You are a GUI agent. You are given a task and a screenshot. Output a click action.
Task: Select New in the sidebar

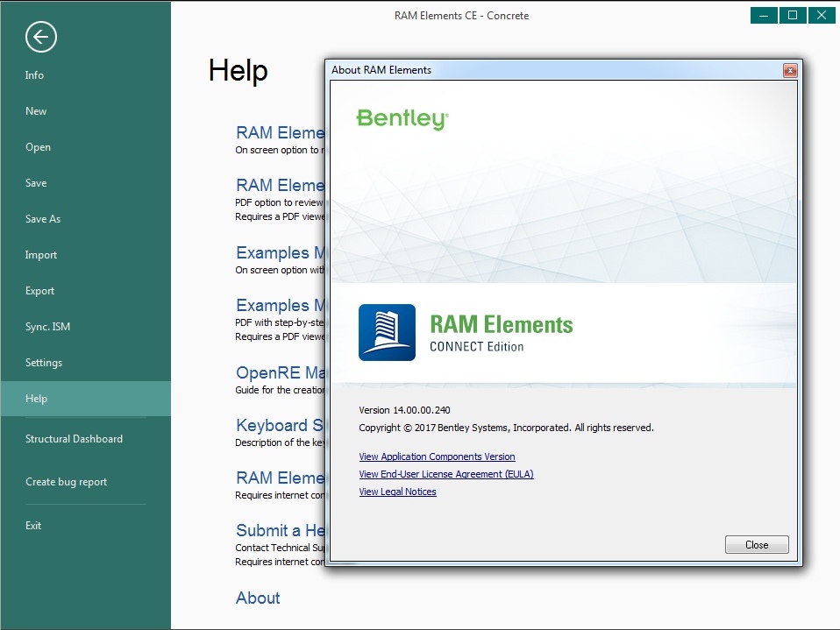tap(36, 110)
